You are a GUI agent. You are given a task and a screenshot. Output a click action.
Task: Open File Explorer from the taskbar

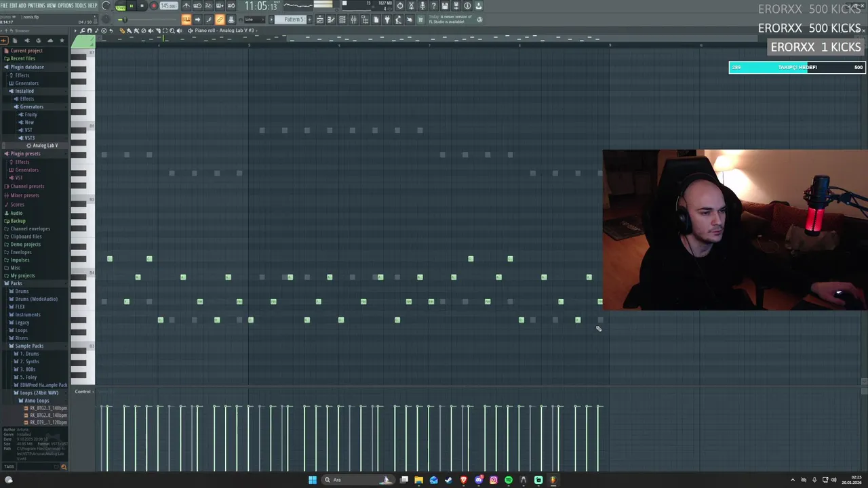418,480
